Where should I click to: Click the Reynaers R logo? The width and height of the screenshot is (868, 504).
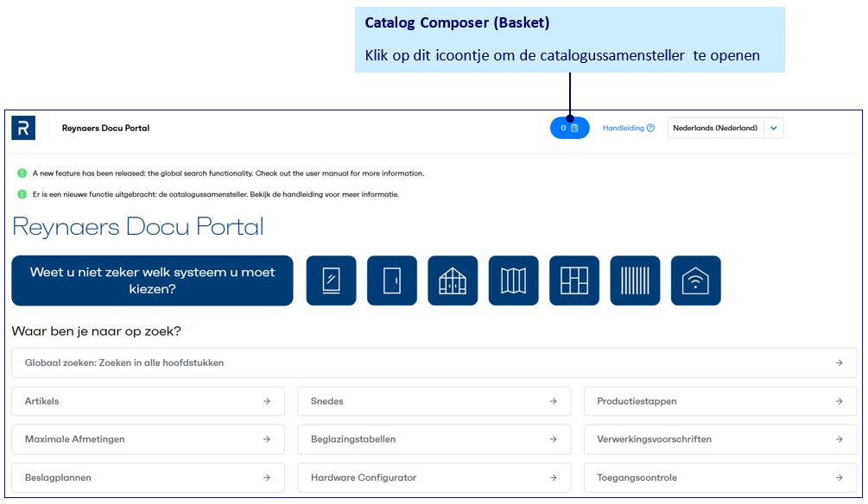[x=23, y=128]
